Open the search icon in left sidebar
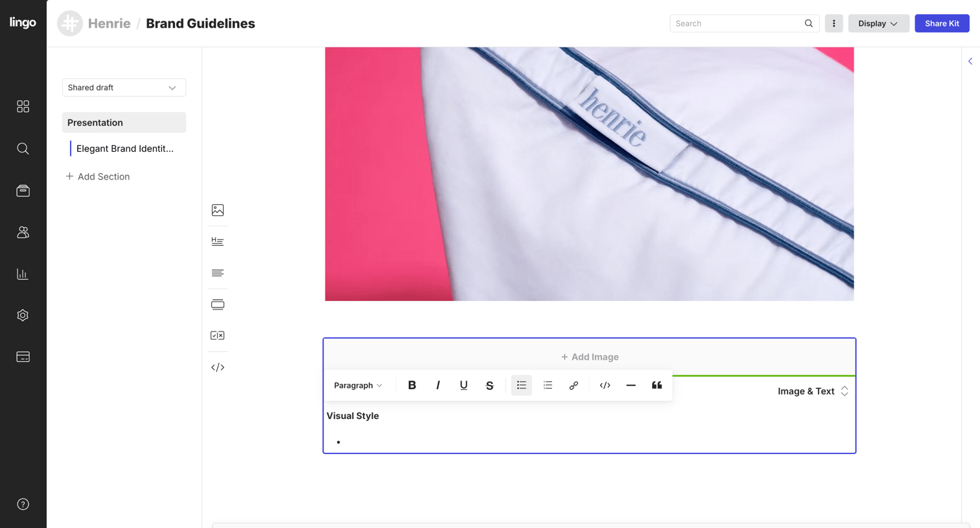The image size is (980, 528). pos(23,149)
